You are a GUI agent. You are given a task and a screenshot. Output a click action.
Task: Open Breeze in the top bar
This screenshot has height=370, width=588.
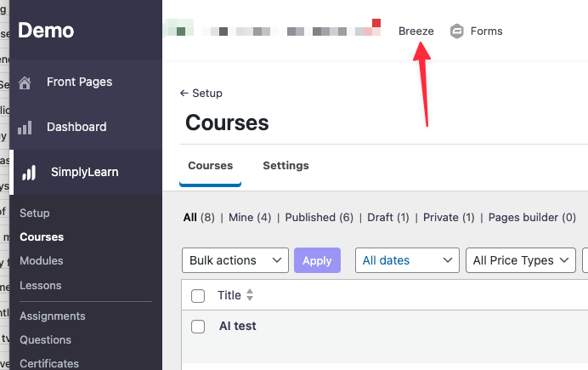(416, 31)
